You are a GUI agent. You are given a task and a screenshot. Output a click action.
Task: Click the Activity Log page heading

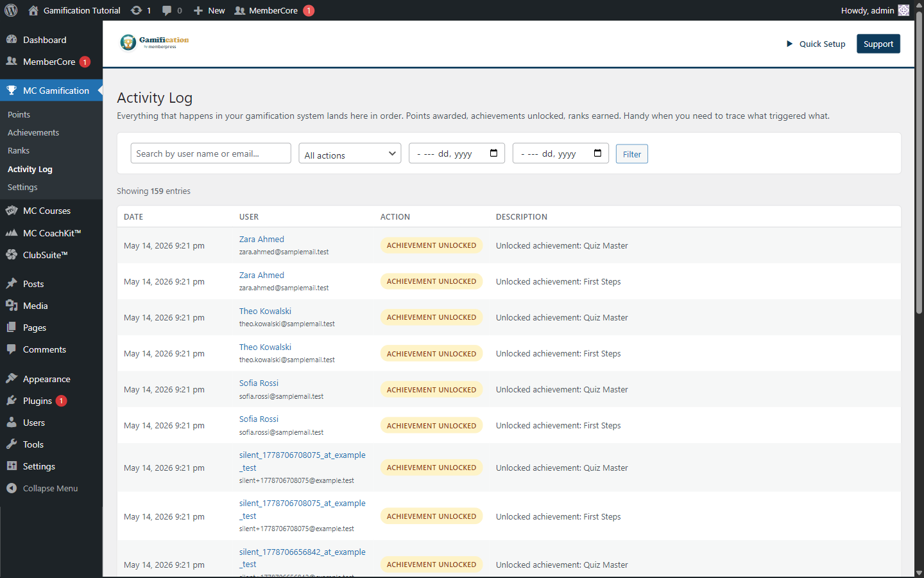click(155, 98)
